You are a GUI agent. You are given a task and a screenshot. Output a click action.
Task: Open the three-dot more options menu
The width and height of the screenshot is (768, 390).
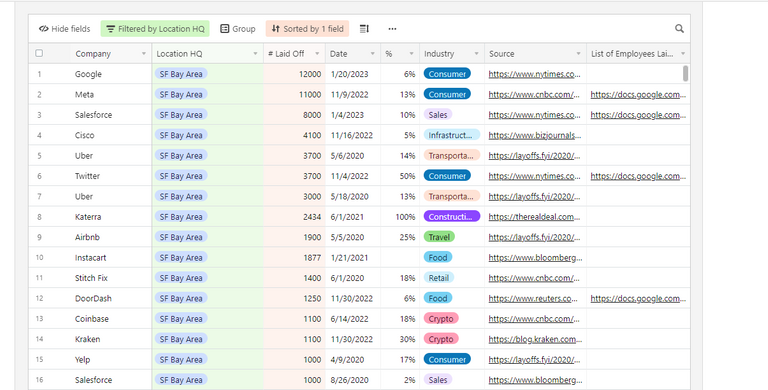coord(392,29)
